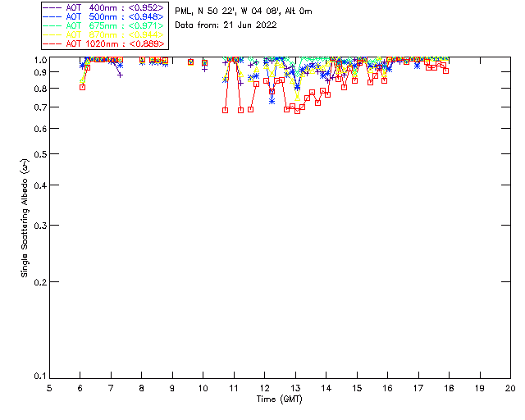Click the 20 x-axis tick label
The width and height of the screenshot is (525, 420).
pos(510,388)
